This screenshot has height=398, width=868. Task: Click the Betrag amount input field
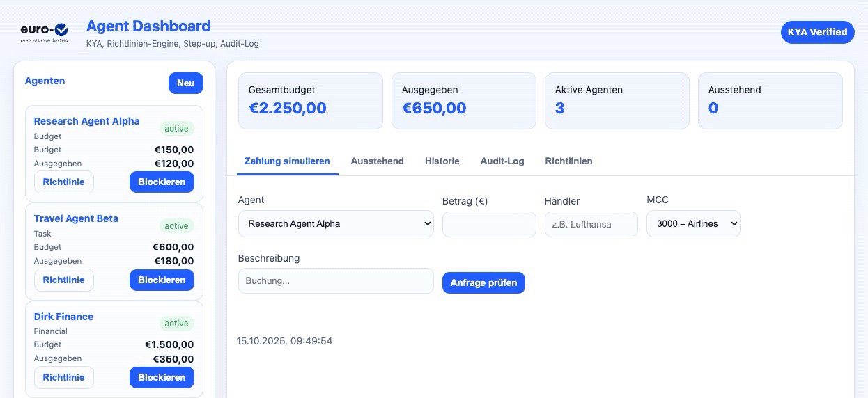[x=489, y=224]
